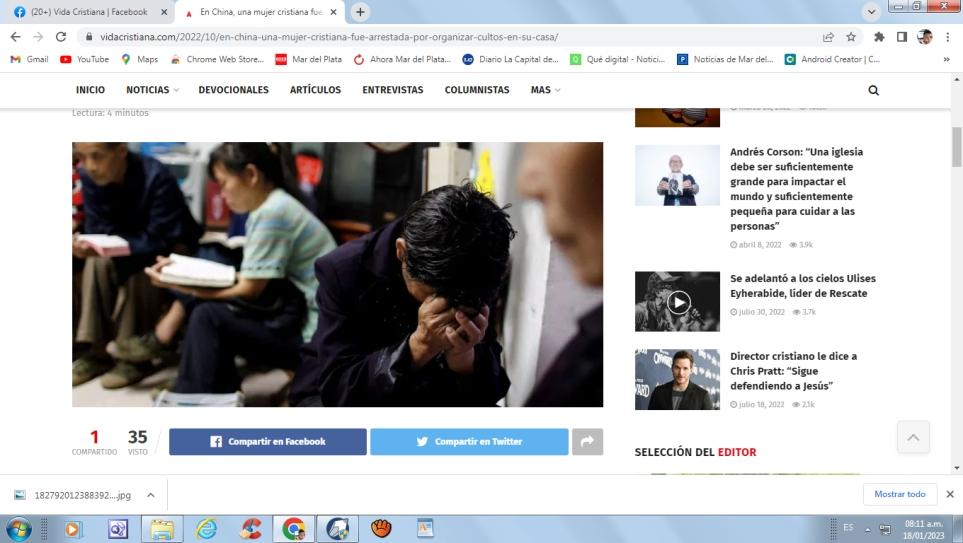This screenshot has width=963, height=543.
Task: Open the taskbar clock and date
Action: [x=923, y=529]
